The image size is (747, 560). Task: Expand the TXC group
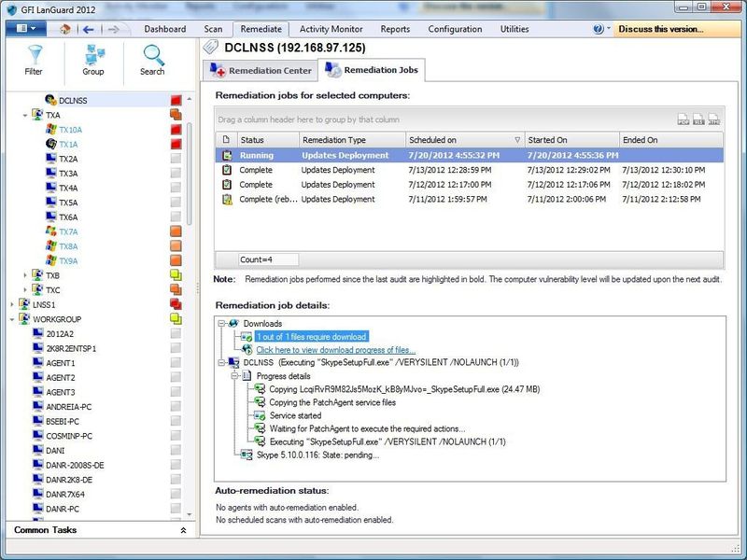coord(25,290)
